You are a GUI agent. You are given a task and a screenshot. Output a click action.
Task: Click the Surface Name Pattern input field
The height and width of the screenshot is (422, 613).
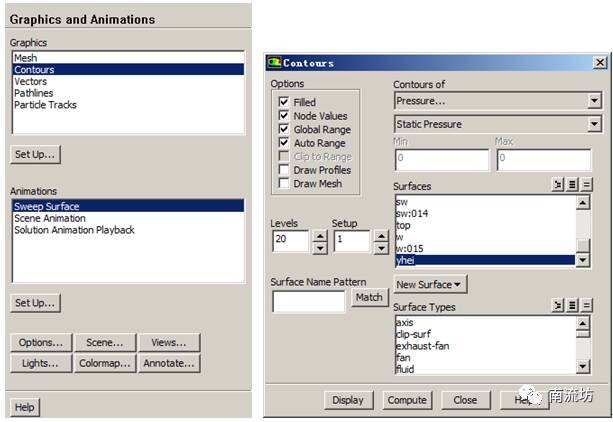pos(309,301)
